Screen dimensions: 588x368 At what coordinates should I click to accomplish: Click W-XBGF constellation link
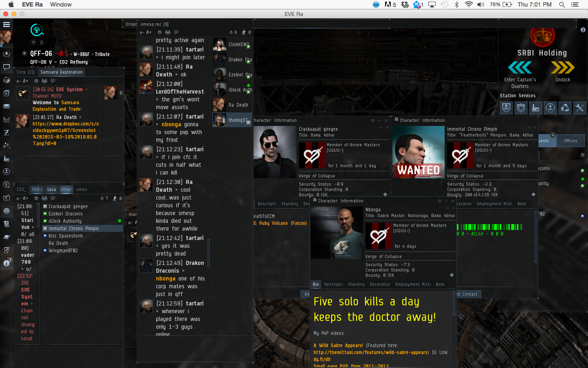pyautogui.click(x=81, y=54)
